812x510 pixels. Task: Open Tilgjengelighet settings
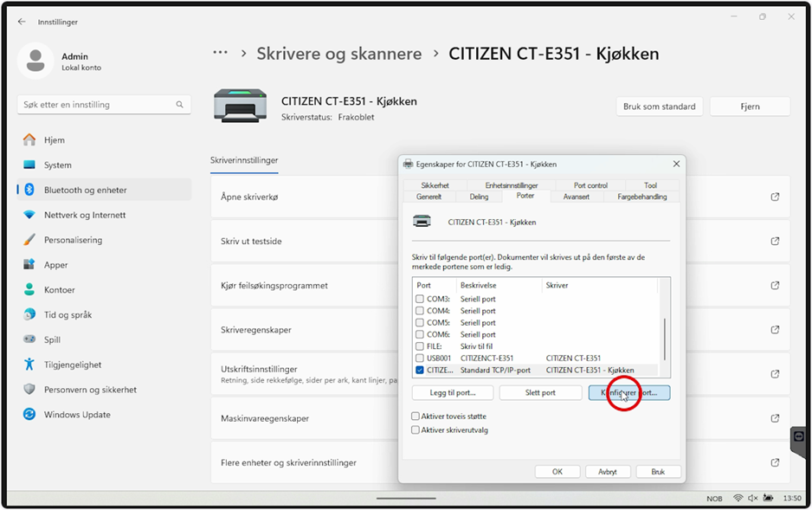[104, 365]
